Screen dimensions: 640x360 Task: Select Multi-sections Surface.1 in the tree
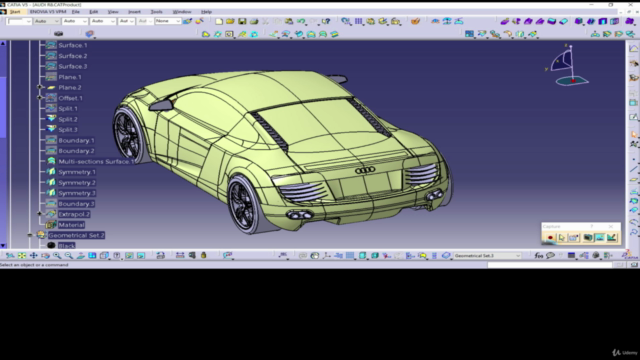[x=96, y=161]
